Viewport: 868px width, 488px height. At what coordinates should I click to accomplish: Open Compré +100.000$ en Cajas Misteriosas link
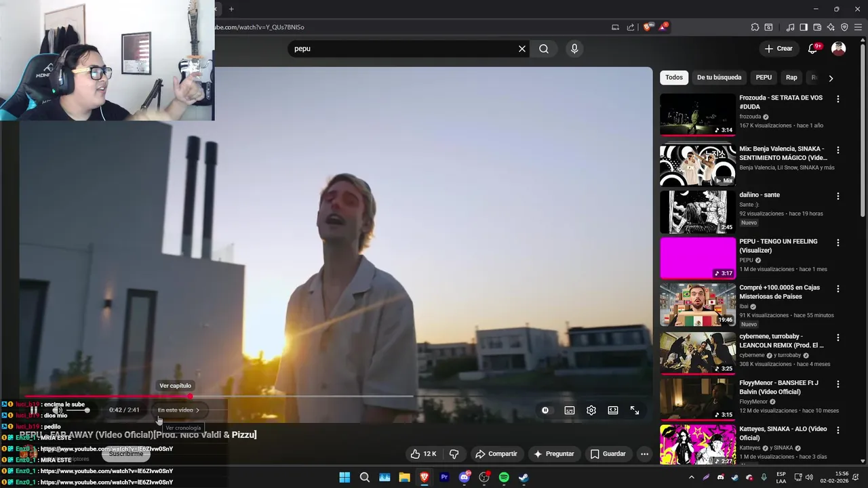780,292
